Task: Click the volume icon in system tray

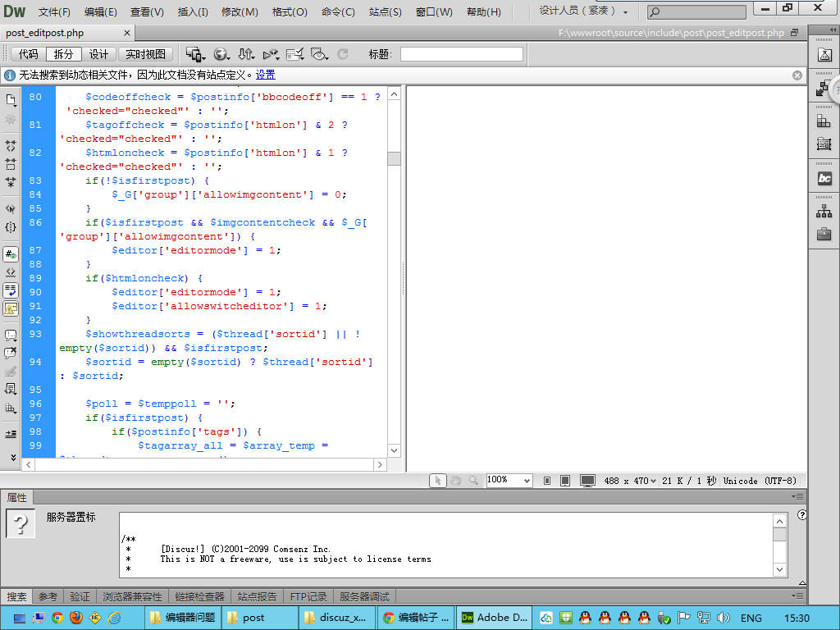Action: pyautogui.click(x=724, y=618)
